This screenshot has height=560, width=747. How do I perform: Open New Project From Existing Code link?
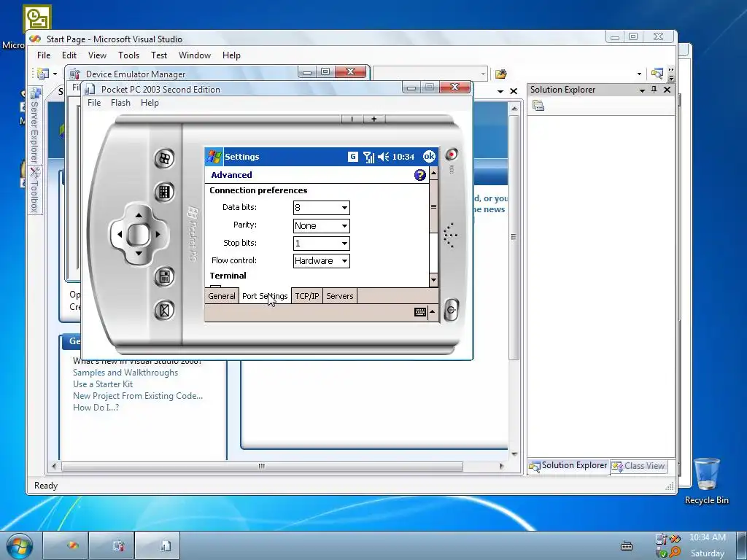click(138, 396)
